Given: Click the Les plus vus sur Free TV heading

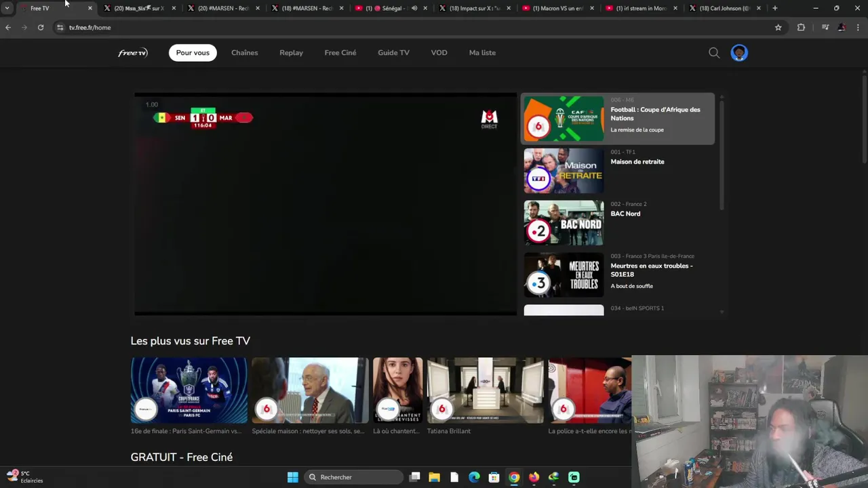Looking at the screenshot, I should 190,341.
